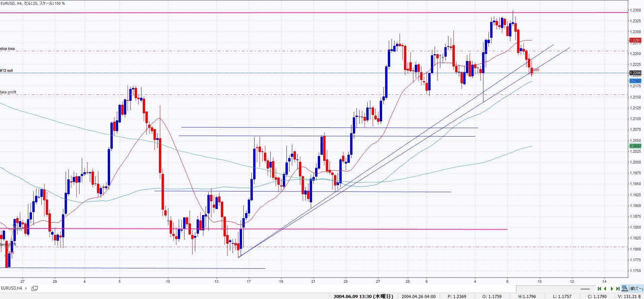Open the chart windows list icon

[x=34, y=288]
